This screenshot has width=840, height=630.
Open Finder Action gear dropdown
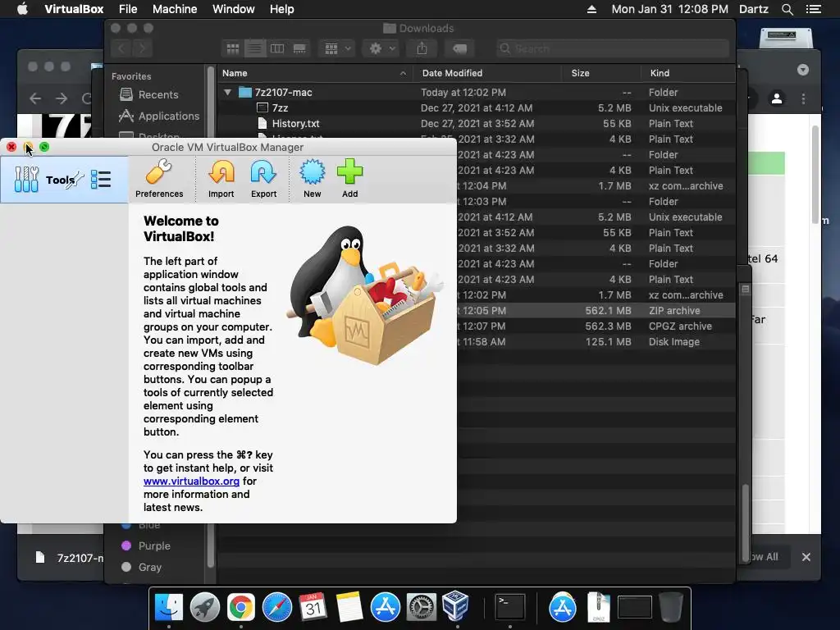381,48
